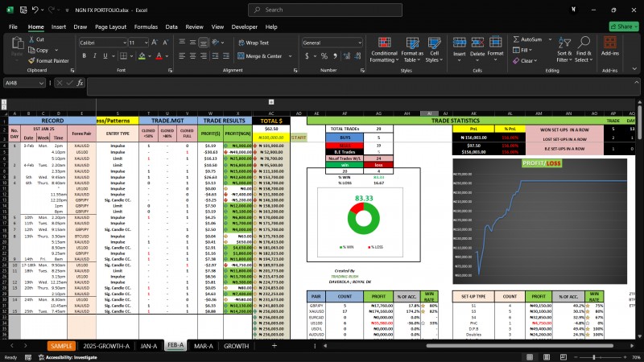Viewport: 644px width, 362px height.
Task: Click the Percent Style icon
Action: [324, 56]
